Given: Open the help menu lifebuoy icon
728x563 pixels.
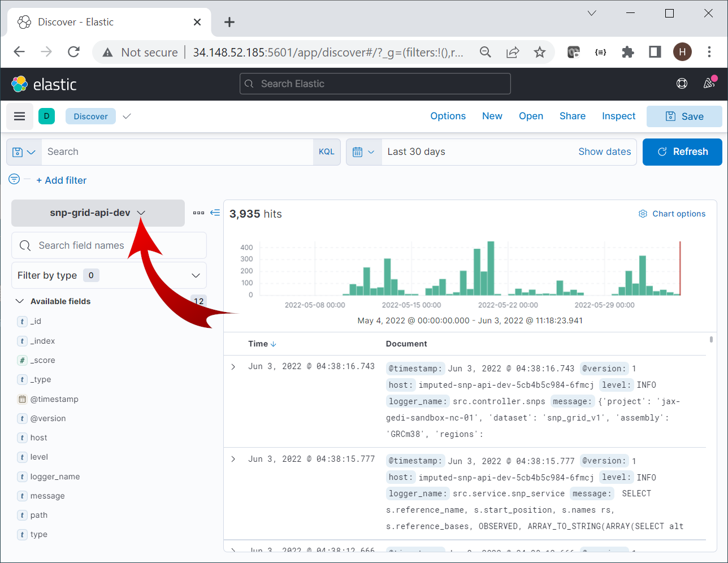Looking at the screenshot, I should point(682,84).
